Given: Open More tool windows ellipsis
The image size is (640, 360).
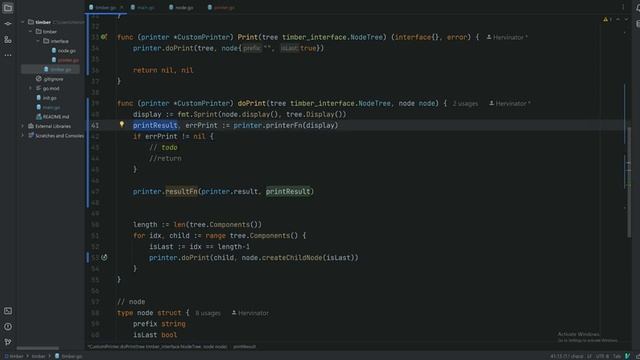Looking at the screenshot, I should click(x=8, y=55).
